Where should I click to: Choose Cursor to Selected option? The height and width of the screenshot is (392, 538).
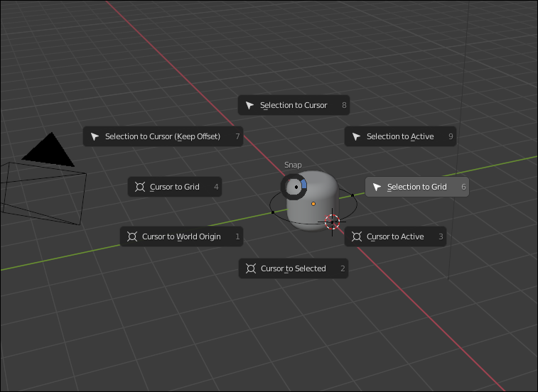(x=294, y=268)
